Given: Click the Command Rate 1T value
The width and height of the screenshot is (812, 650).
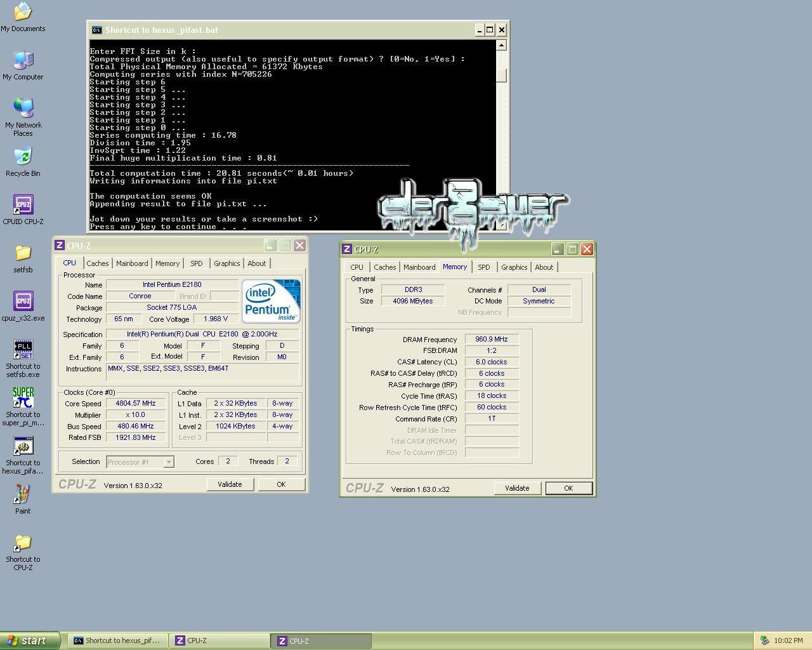Looking at the screenshot, I should 492,419.
